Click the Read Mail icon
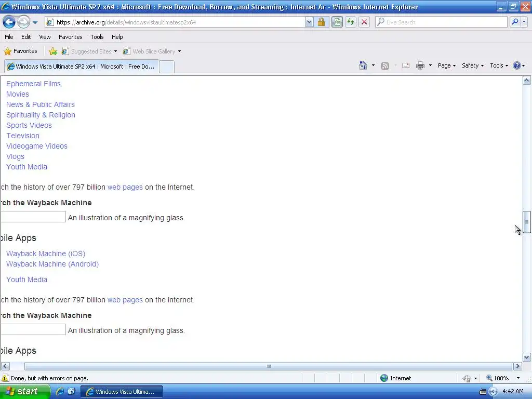Image resolution: width=532 pixels, height=399 pixels. (406, 65)
